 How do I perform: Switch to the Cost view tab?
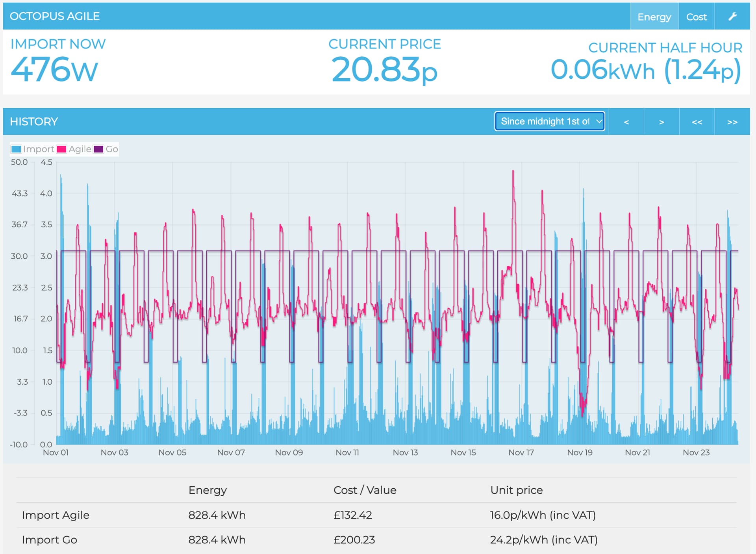coord(696,17)
